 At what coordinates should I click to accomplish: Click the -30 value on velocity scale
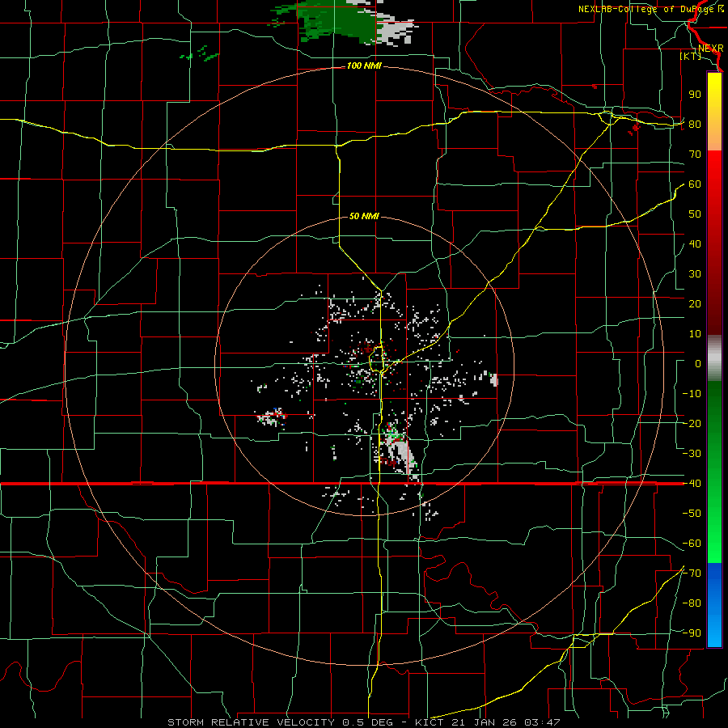point(692,454)
